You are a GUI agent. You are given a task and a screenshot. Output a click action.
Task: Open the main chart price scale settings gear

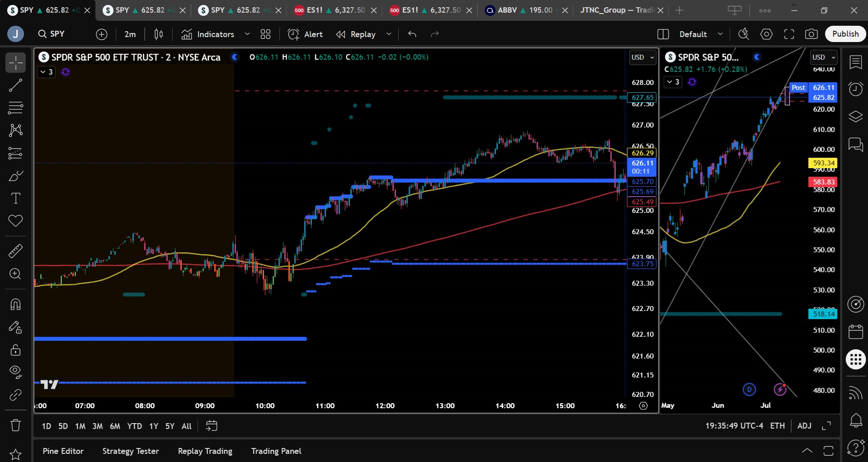(x=643, y=406)
